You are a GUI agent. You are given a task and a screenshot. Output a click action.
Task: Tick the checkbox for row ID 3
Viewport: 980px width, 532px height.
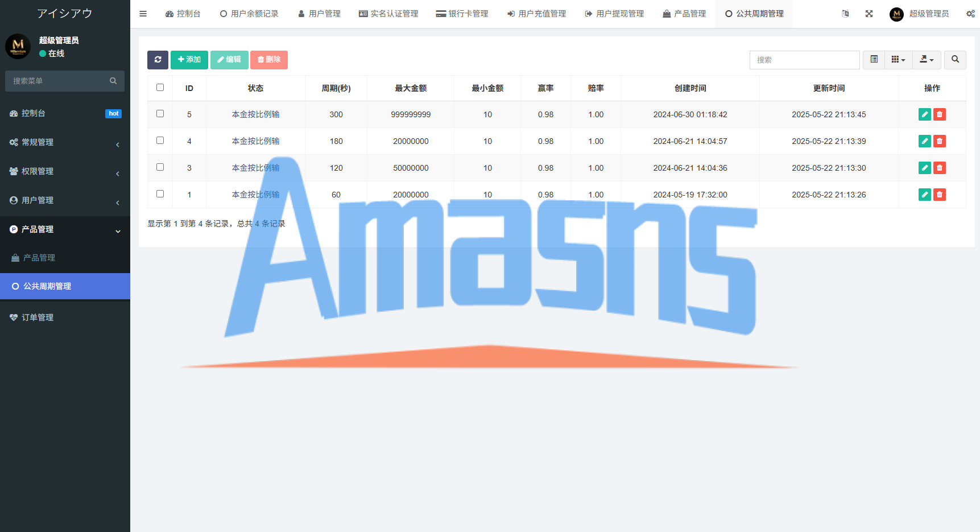coord(160,167)
